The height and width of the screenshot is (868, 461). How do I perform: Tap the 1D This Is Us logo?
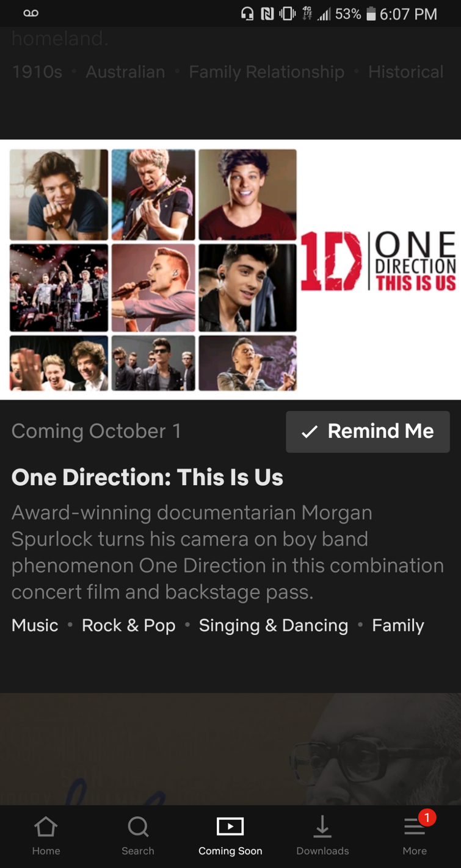pyautogui.click(x=379, y=260)
